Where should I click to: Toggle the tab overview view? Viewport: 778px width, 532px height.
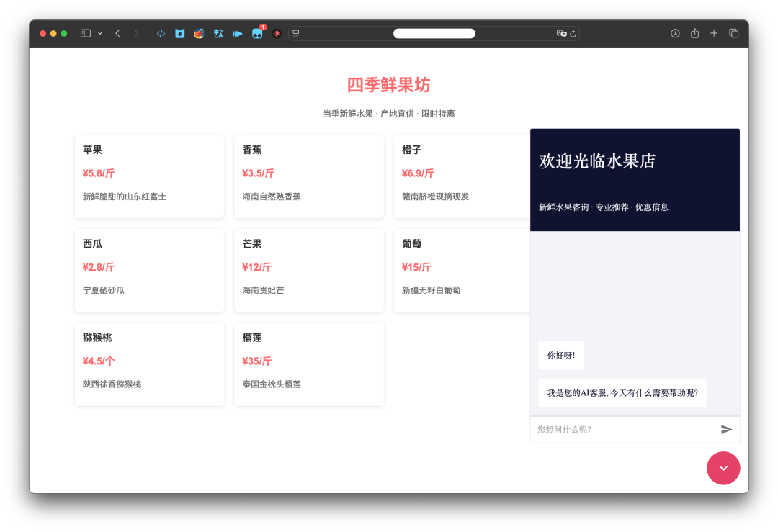click(733, 33)
